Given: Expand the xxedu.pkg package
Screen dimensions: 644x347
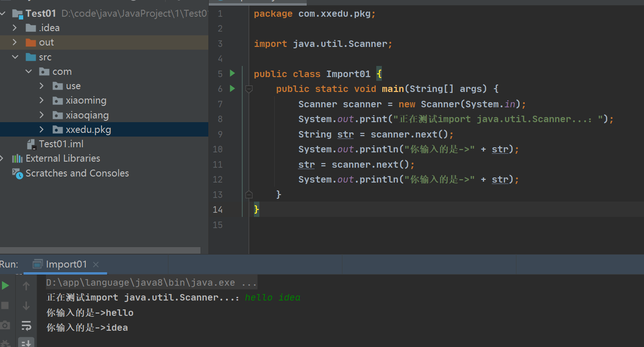Looking at the screenshot, I should point(42,130).
